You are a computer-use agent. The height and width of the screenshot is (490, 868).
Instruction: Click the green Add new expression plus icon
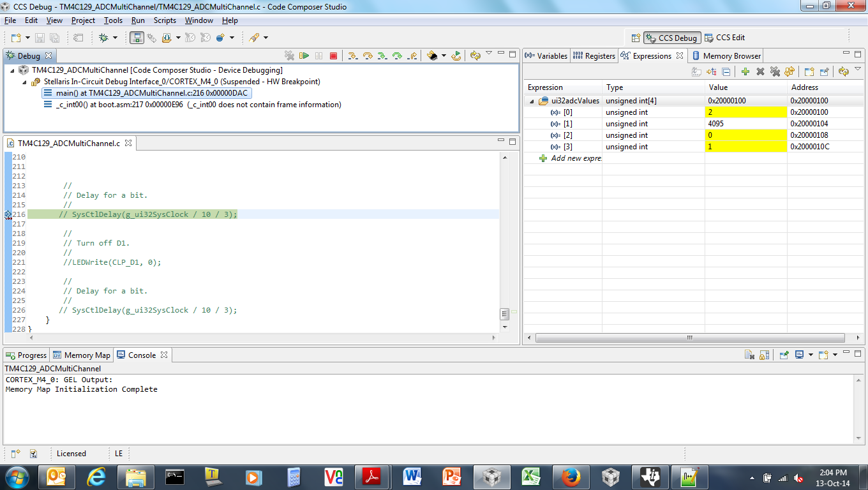(745, 72)
